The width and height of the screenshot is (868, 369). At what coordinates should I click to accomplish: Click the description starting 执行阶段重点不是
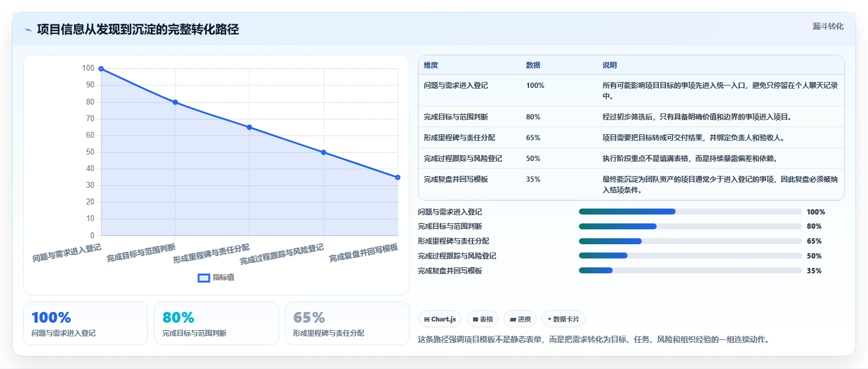point(690,159)
